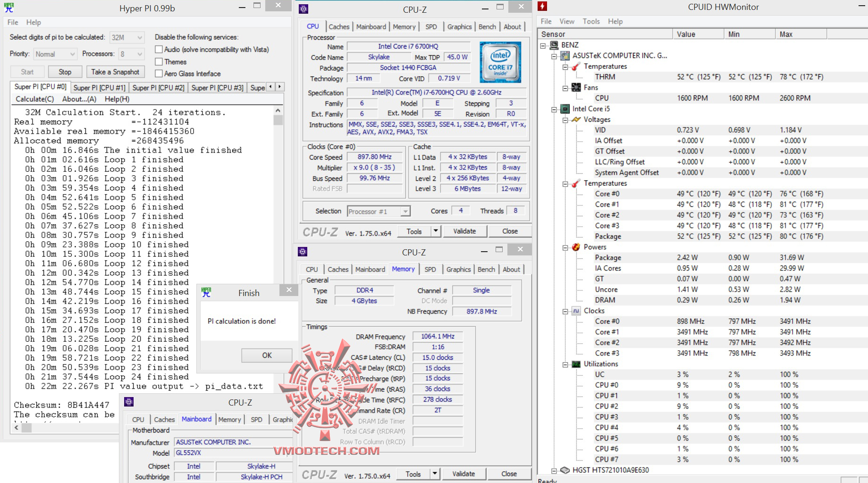Close the Finish dialog with the X button

289,290
